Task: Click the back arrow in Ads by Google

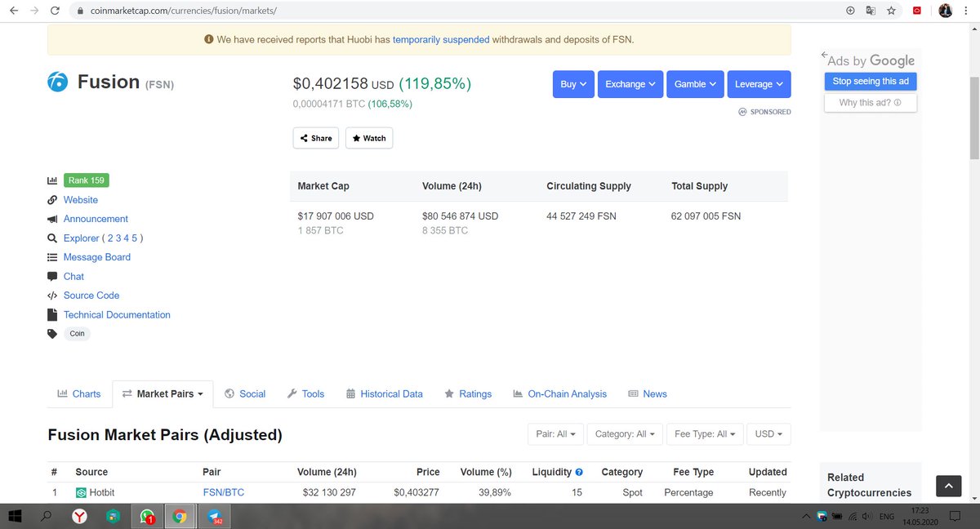Action: (824, 56)
